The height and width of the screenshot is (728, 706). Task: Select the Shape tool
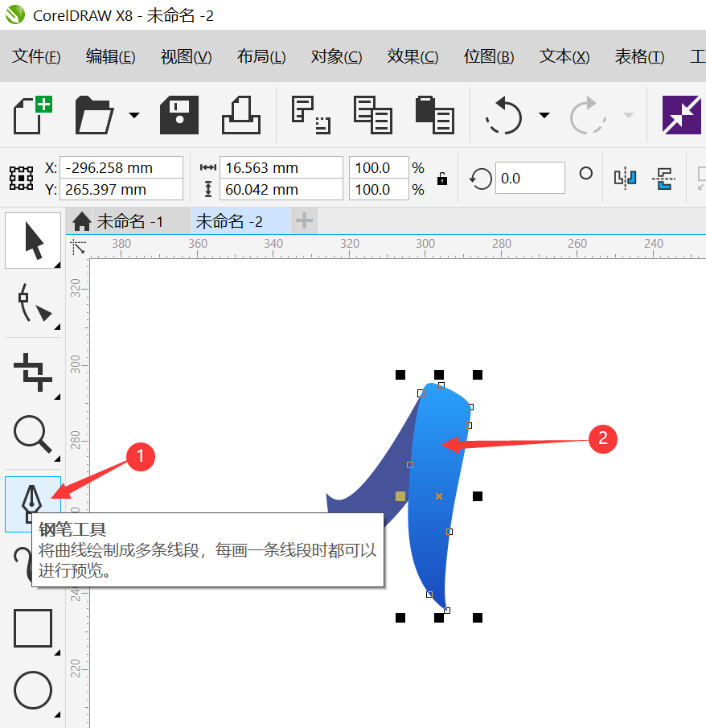pos(32,304)
